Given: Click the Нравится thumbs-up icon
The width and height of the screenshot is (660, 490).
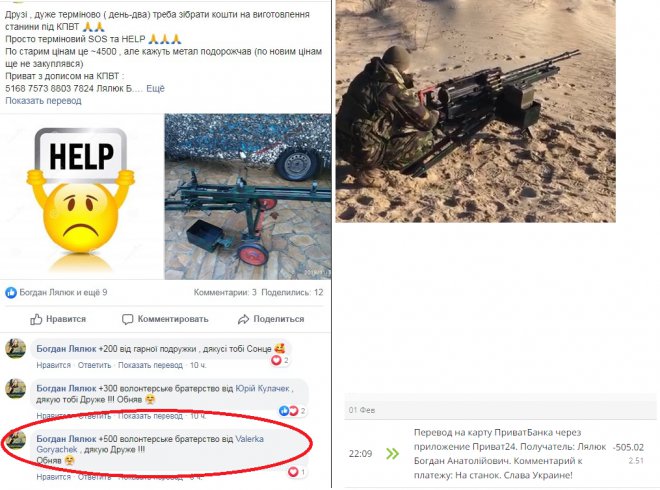Looking at the screenshot, I should click(x=36, y=320).
